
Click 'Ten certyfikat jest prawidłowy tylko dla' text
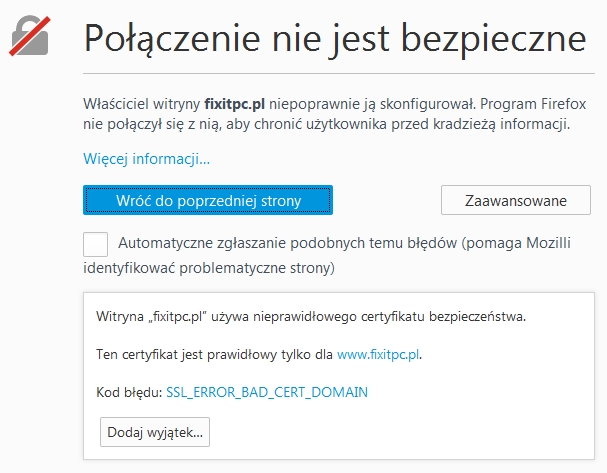214,354
